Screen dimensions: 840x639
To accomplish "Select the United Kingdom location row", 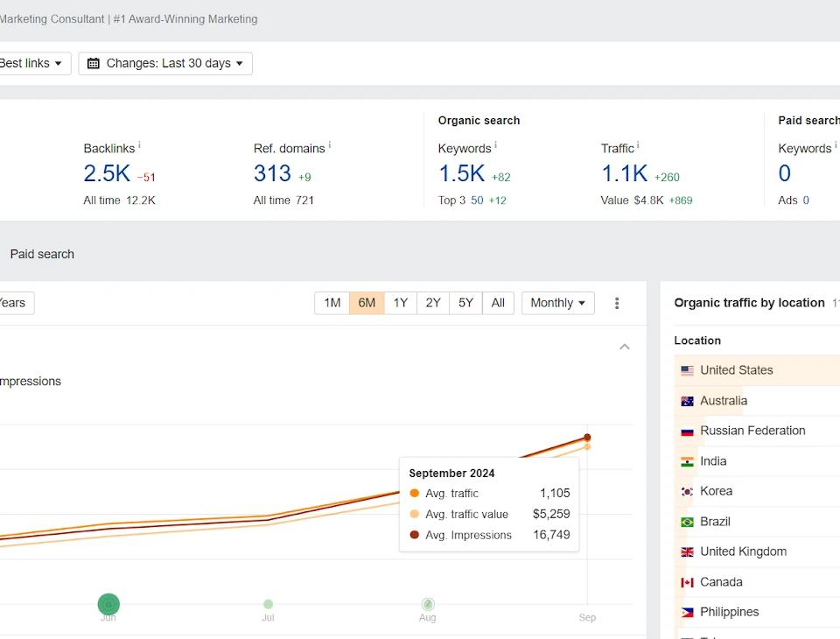I will click(757, 552).
